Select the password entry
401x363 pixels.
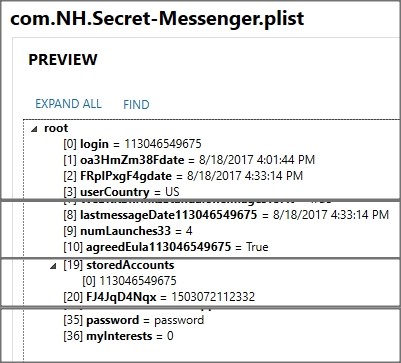134,320
